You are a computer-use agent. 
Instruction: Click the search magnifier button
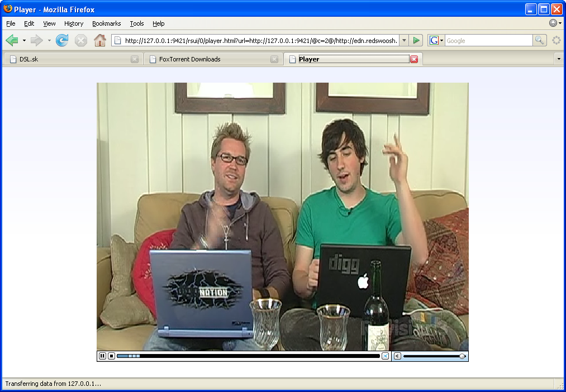(x=539, y=40)
